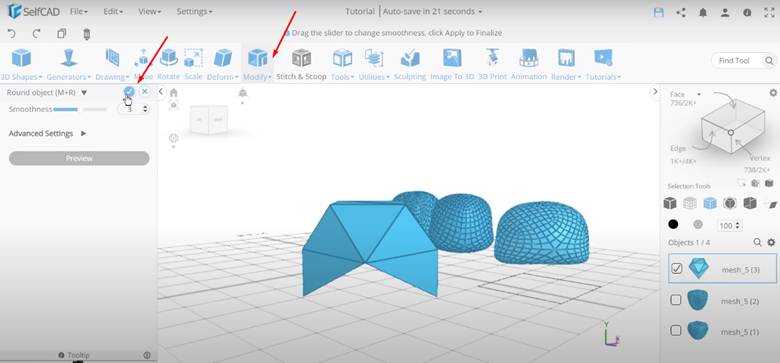
Task: Open the Settings menu
Action: [194, 11]
